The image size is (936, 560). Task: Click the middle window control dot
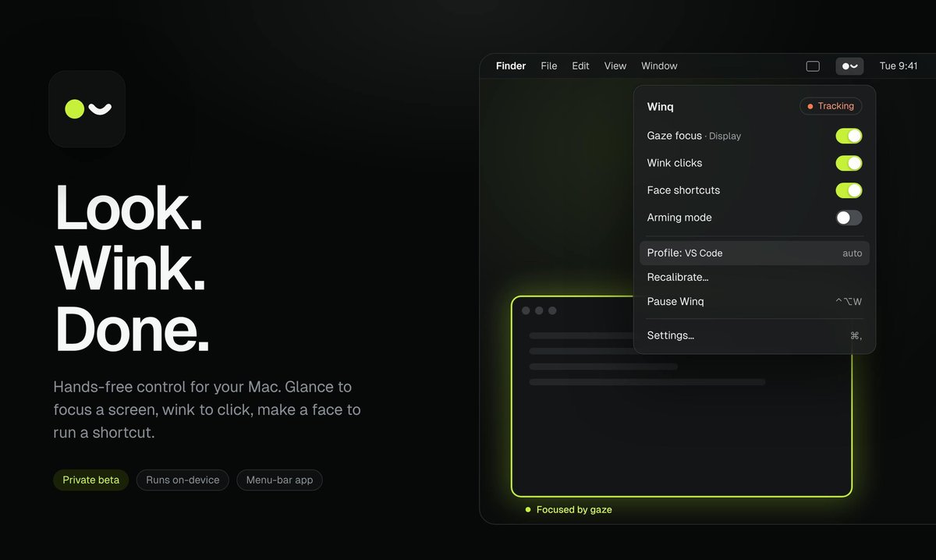pyautogui.click(x=539, y=310)
